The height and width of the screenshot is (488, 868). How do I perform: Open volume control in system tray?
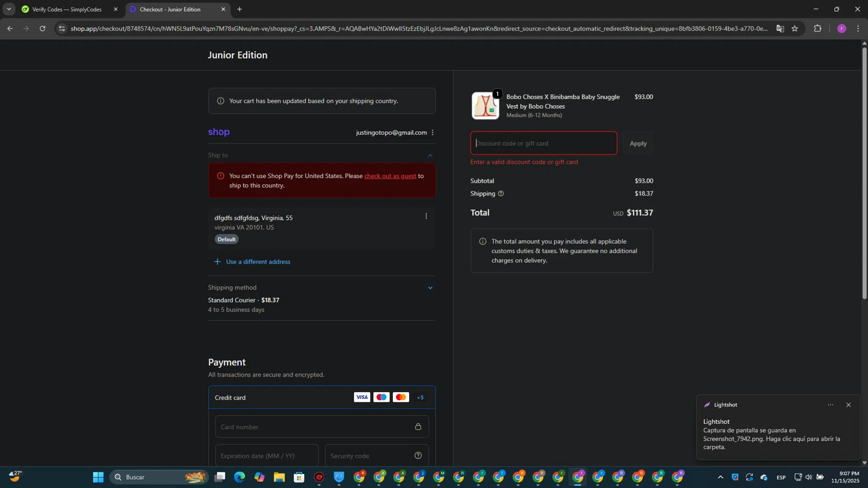coord(808,477)
